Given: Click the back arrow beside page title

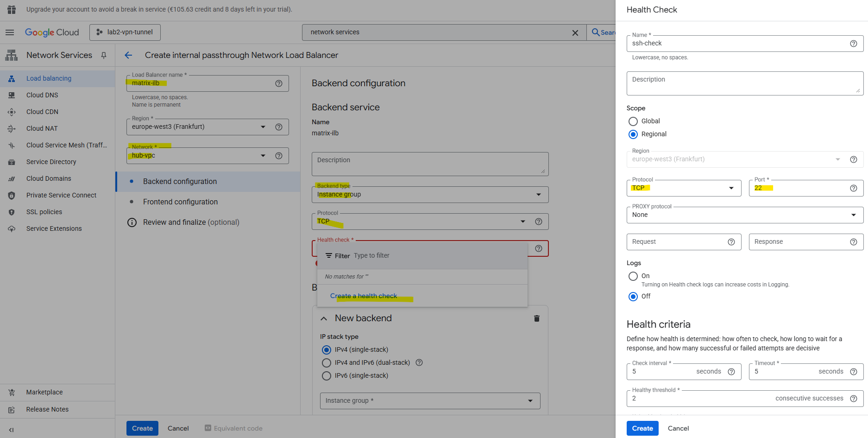Looking at the screenshot, I should click(x=128, y=55).
